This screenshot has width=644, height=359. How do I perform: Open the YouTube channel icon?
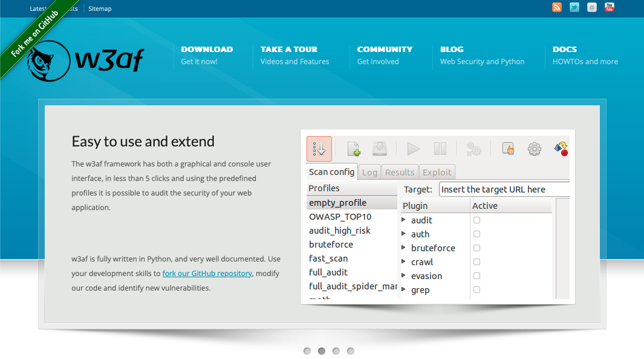(610, 7)
